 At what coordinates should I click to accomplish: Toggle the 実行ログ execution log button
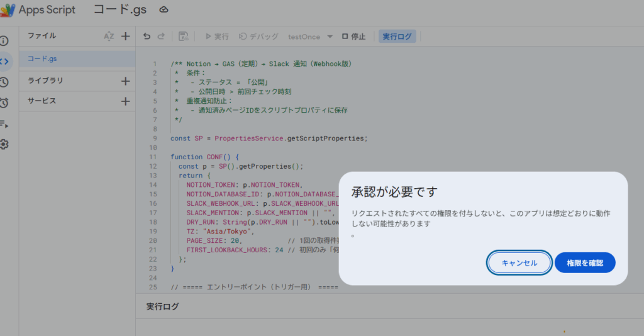397,36
